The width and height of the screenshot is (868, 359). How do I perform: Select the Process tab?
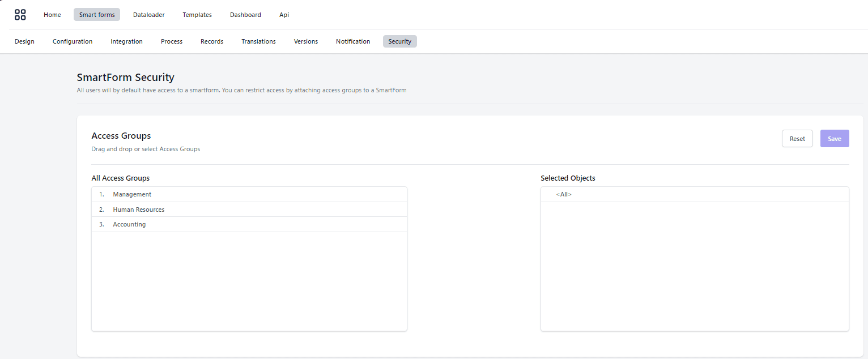172,41
